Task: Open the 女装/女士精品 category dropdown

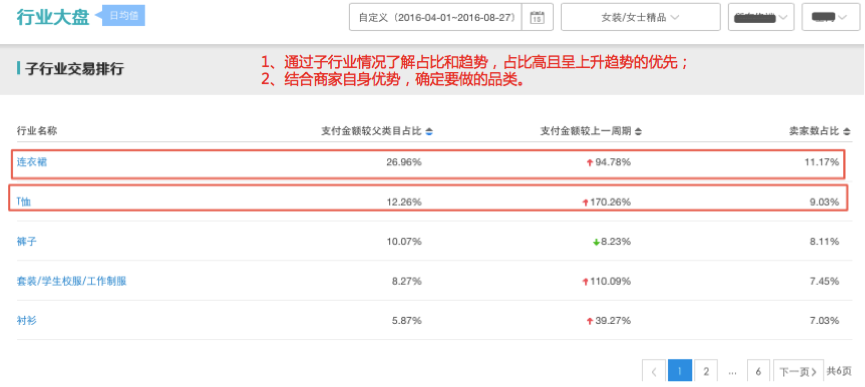Action: click(640, 17)
